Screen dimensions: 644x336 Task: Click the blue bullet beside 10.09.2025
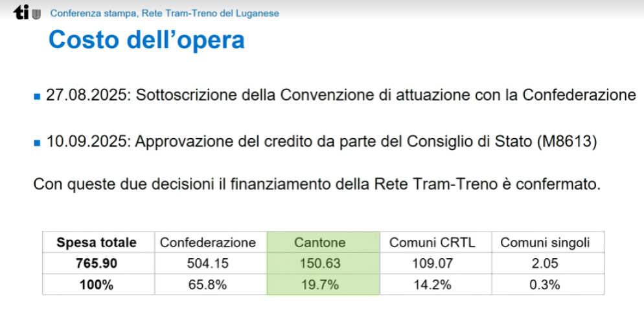pos(38,143)
